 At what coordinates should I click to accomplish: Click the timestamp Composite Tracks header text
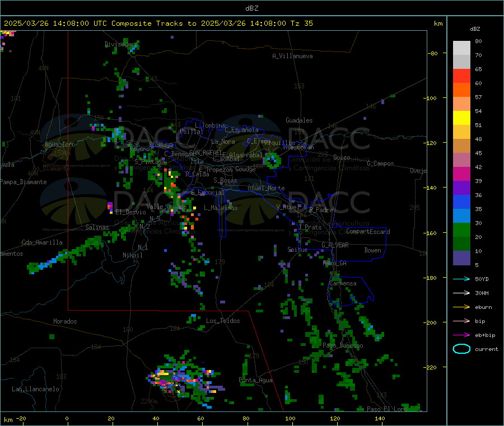[x=158, y=24]
